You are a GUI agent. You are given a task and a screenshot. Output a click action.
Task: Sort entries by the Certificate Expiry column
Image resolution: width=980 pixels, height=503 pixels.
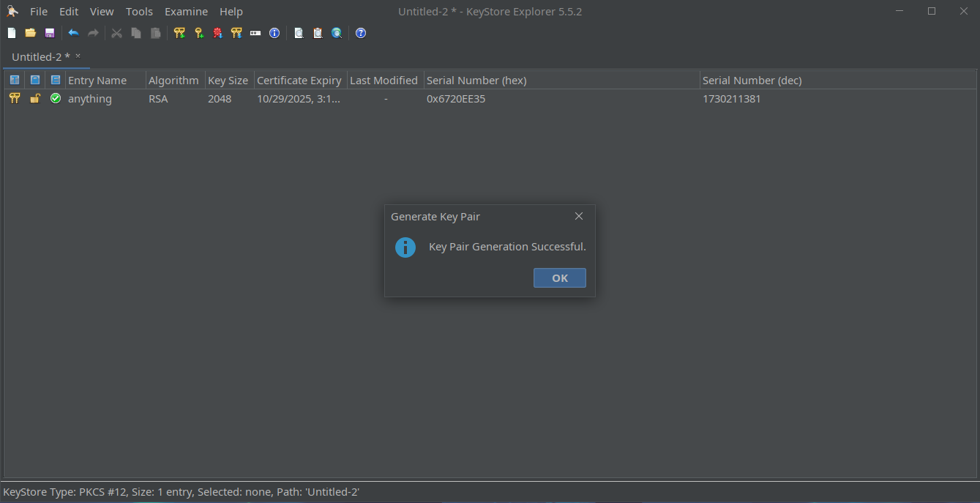click(x=299, y=81)
